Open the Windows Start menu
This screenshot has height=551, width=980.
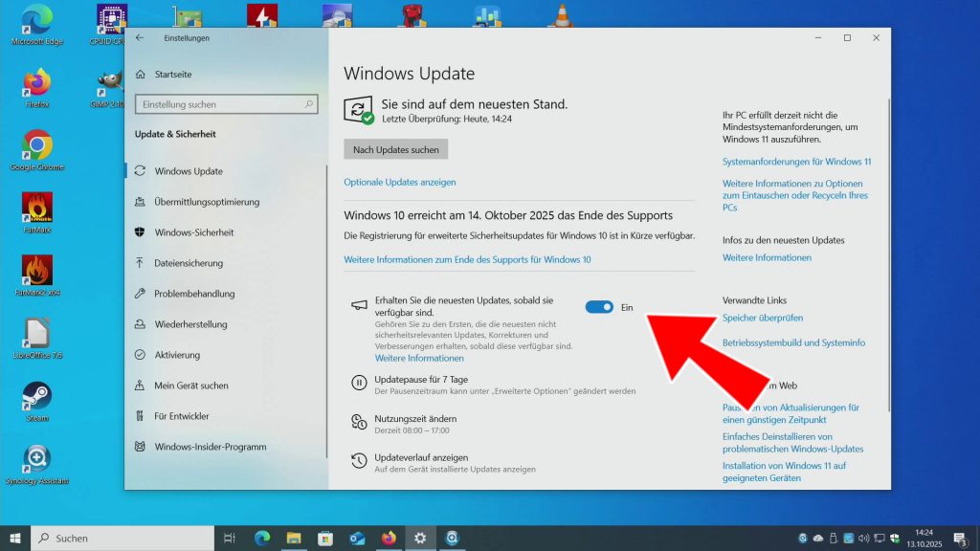(15, 539)
